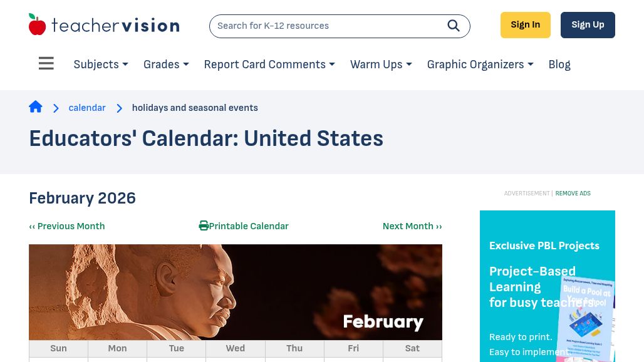Click the printer icon for Printable Calendar

click(x=204, y=226)
